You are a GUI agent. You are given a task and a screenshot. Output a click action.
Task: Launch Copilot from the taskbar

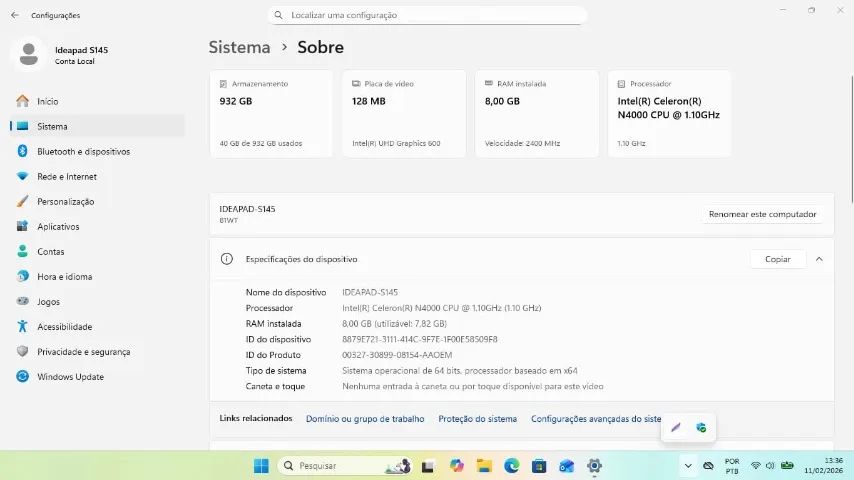pyautogui.click(x=456, y=466)
